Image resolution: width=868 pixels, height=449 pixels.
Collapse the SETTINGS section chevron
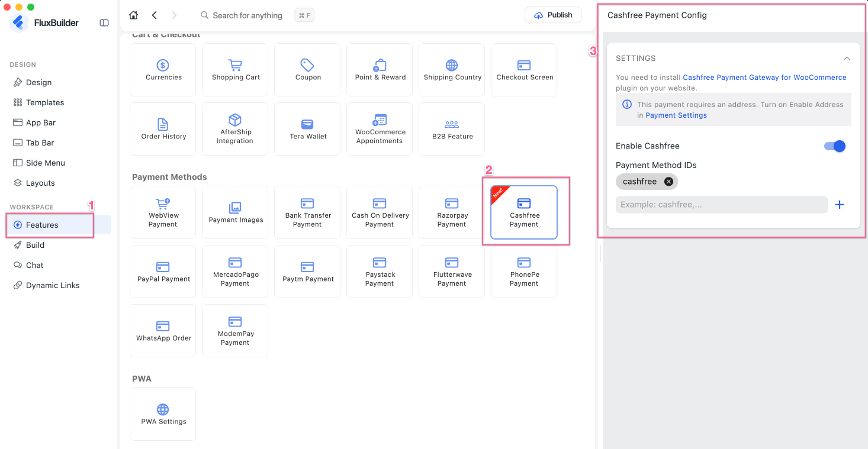pos(847,59)
